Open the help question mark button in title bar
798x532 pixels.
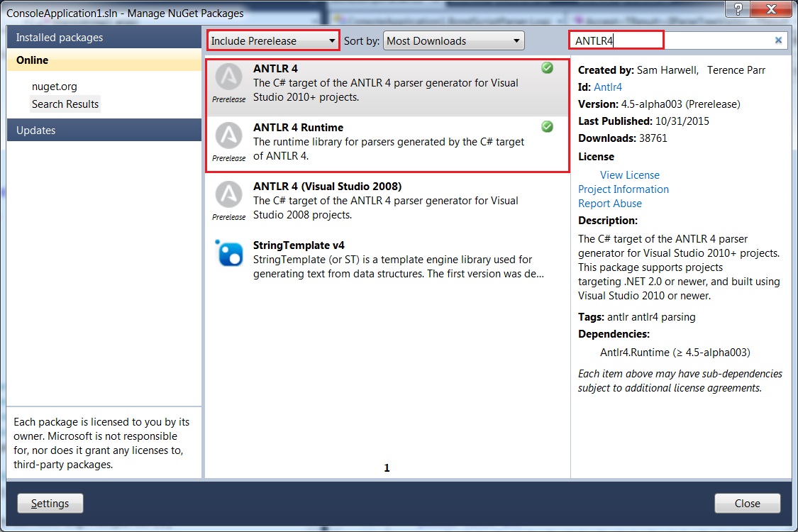pos(738,9)
